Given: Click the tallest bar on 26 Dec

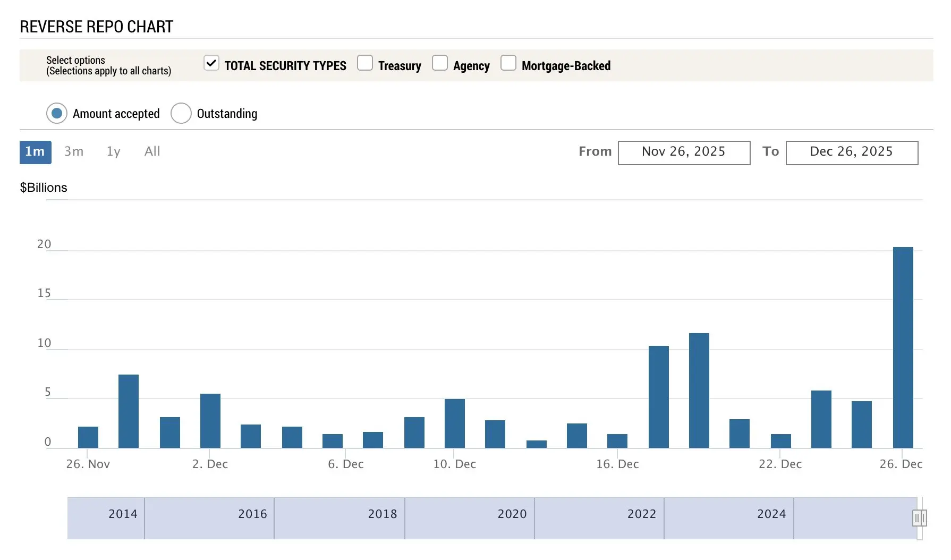Looking at the screenshot, I should (903, 347).
